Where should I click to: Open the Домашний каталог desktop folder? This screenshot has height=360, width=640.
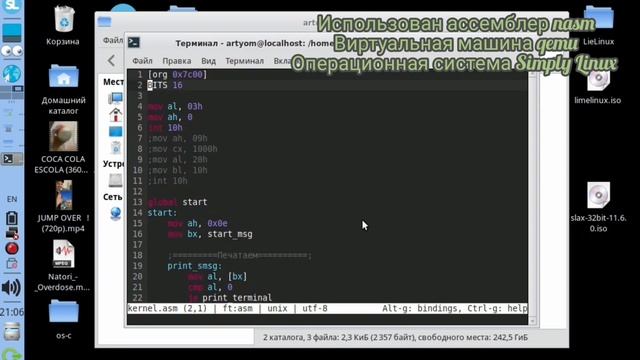pos(64,76)
